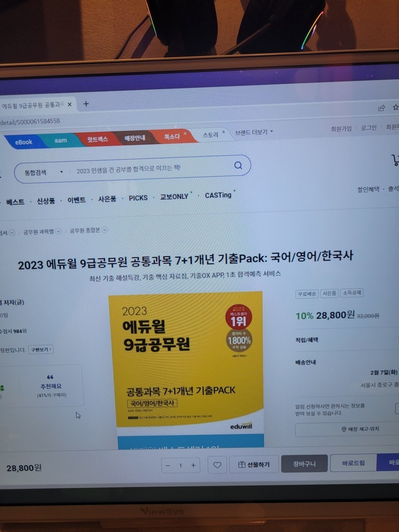Click the 장바구니 button

304,464
